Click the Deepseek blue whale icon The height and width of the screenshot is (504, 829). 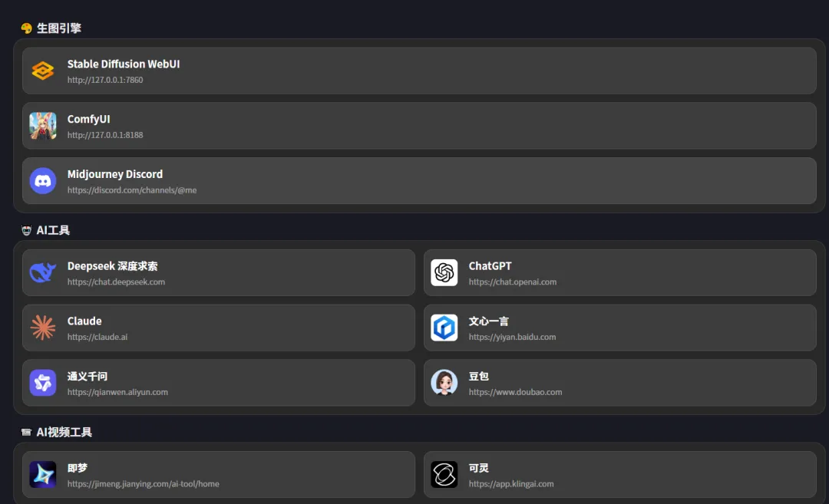coord(43,272)
